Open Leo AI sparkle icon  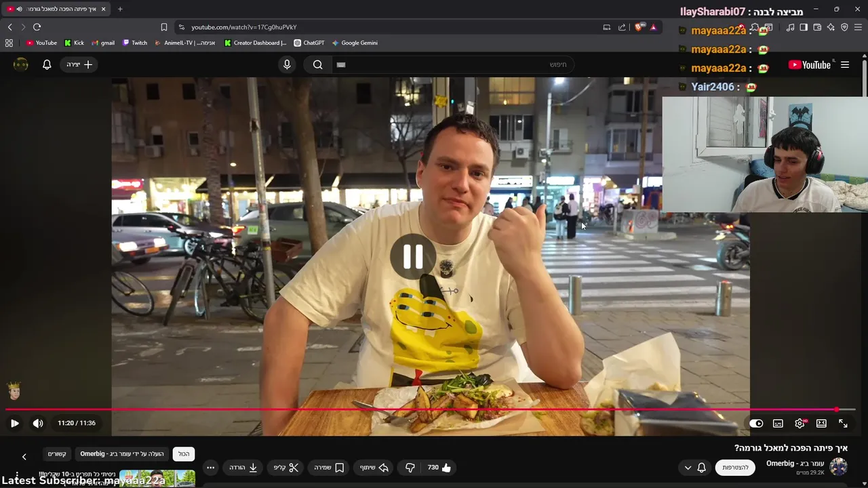click(831, 27)
